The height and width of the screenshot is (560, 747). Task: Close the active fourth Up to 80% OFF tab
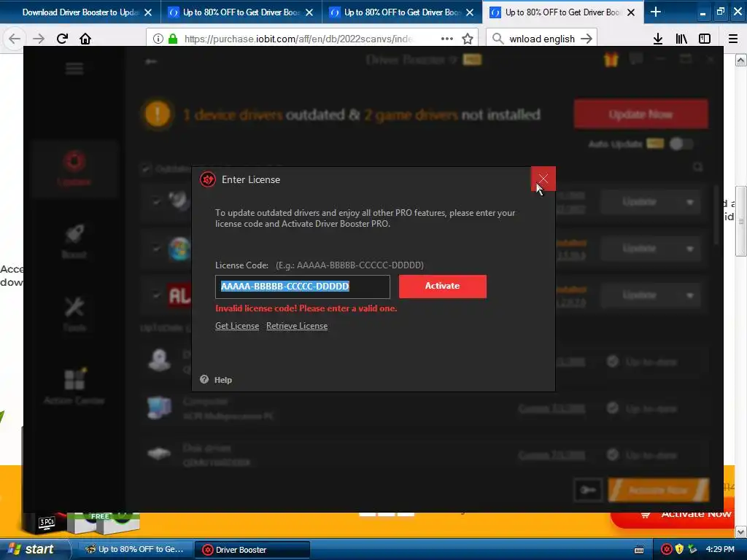point(631,12)
